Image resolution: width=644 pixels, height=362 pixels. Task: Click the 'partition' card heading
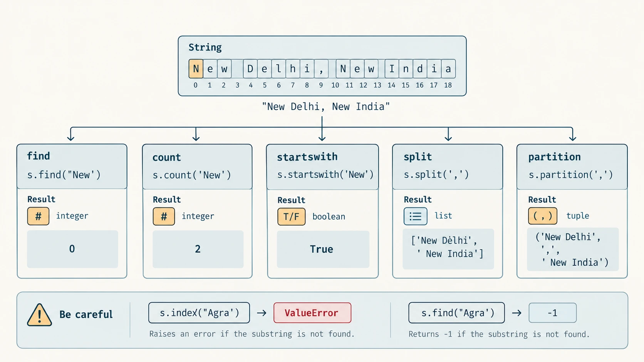tap(554, 157)
